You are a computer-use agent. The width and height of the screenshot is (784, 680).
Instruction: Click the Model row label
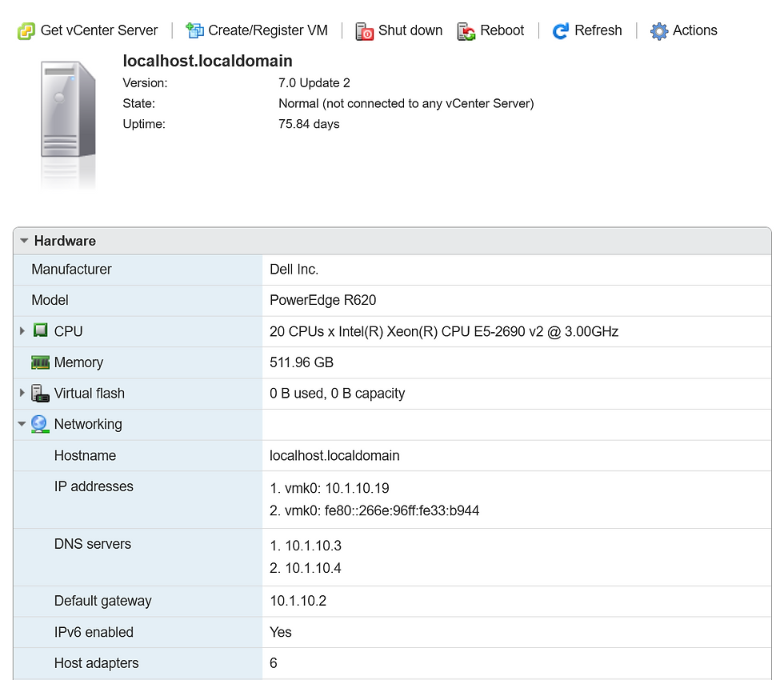(x=50, y=300)
